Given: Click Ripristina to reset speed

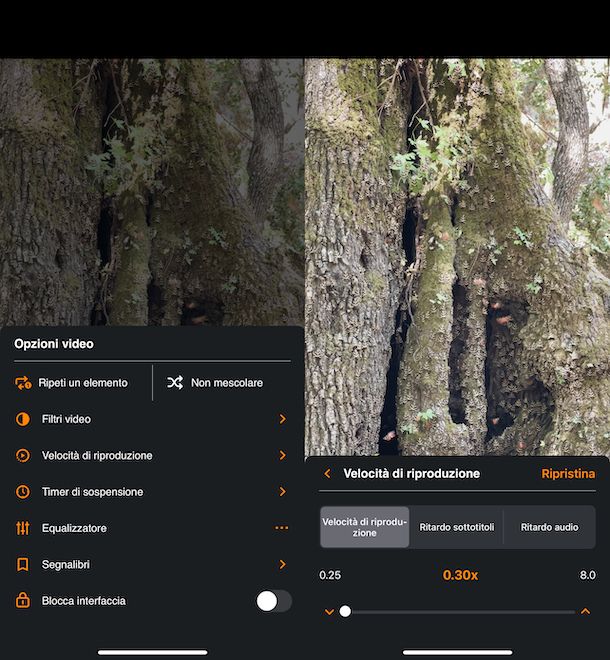Looking at the screenshot, I should tap(568, 474).
